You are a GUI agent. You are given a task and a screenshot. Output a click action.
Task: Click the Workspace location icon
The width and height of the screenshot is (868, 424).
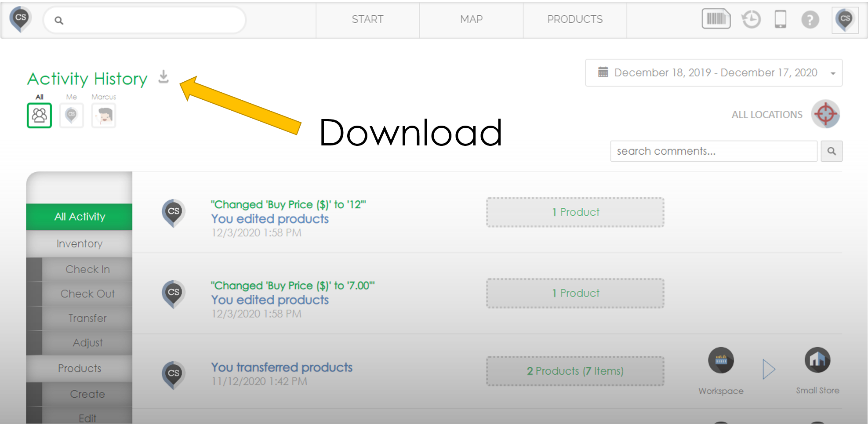coord(721,360)
